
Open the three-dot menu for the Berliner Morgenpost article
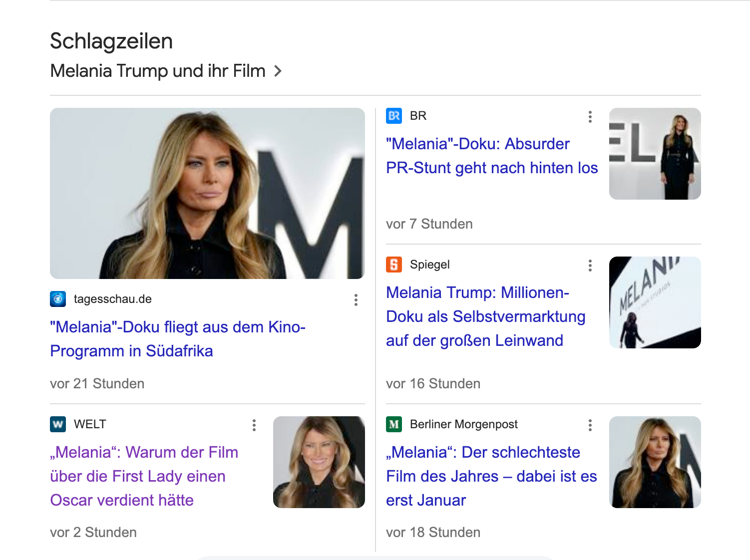click(x=590, y=425)
